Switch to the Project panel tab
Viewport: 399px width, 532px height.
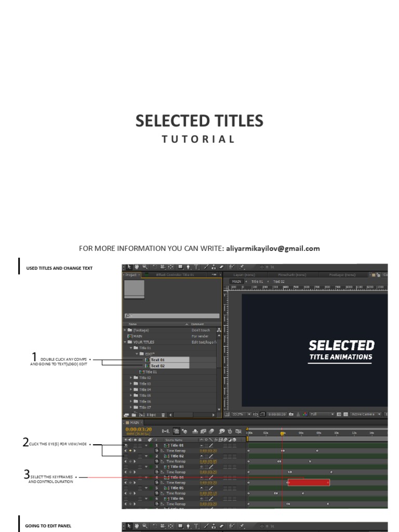[x=131, y=274]
